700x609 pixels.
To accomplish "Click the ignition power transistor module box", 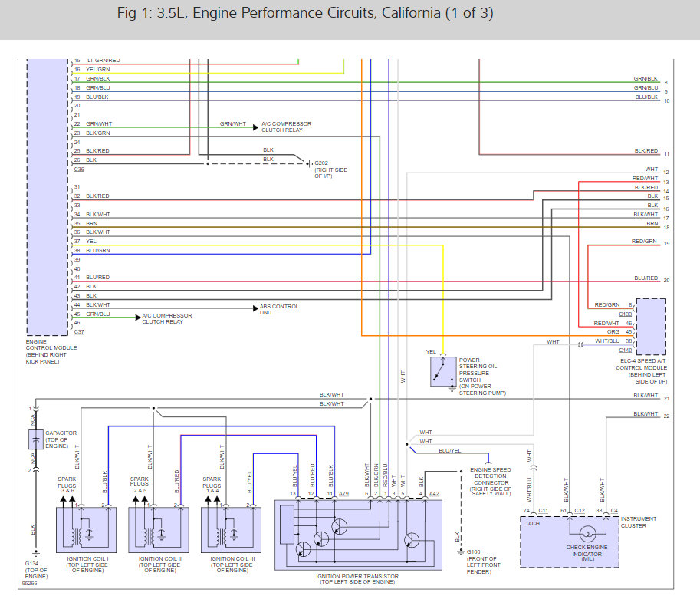I will click(x=358, y=535).
